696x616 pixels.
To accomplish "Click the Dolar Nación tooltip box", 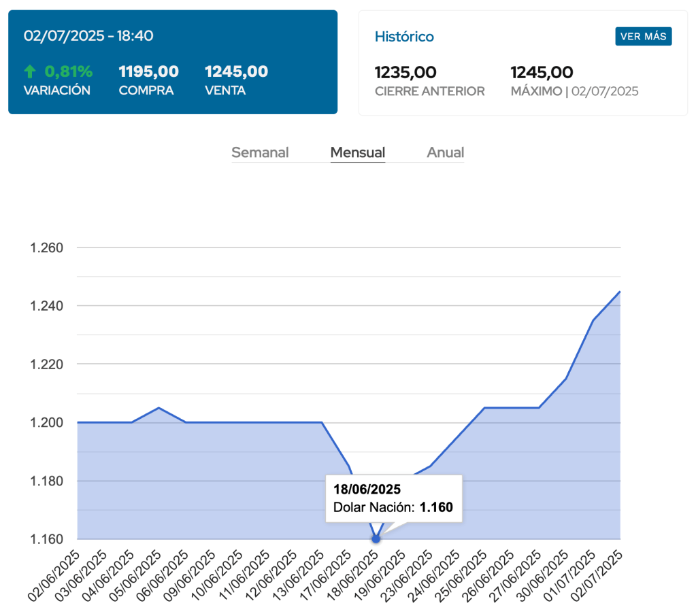I will pyautogui.click(x=393, y=498).
